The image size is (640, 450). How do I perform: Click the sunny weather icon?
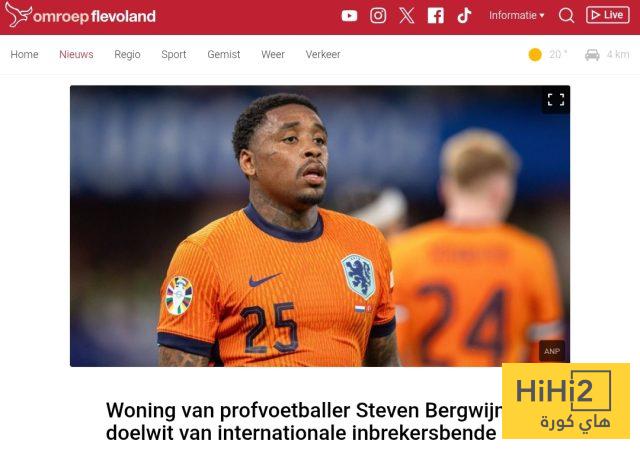[535, 54]
